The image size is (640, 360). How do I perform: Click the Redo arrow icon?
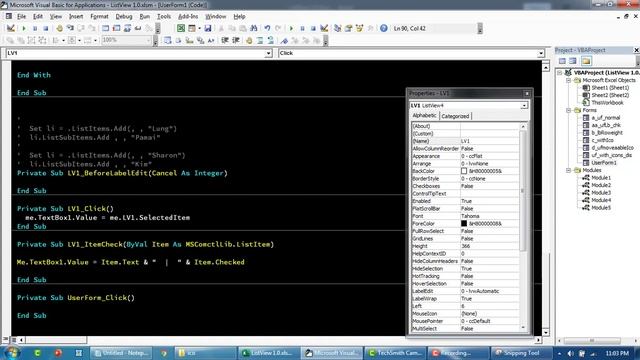tap(278, 28)
